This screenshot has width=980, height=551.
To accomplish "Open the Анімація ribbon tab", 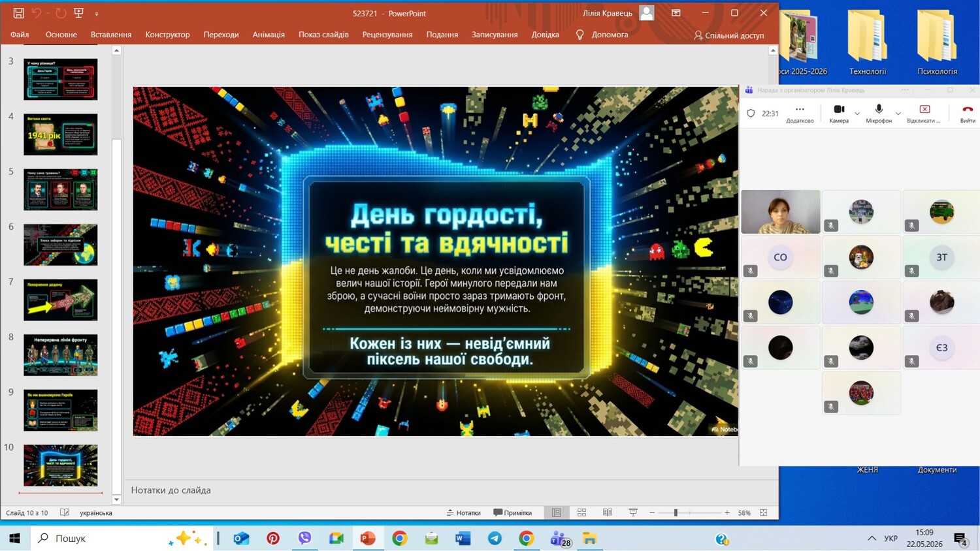I will 269,35.
